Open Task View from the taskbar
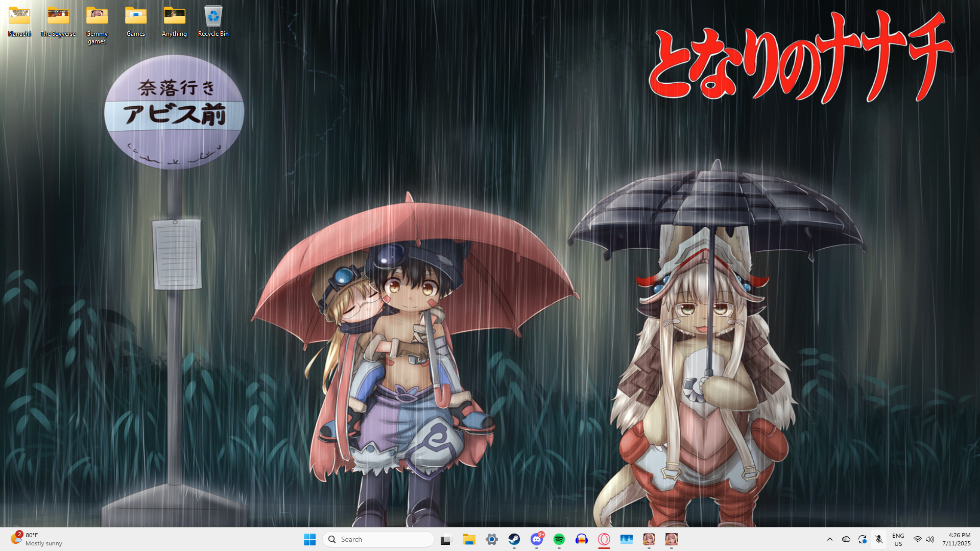Screen dimensions: 980x551 447,539
